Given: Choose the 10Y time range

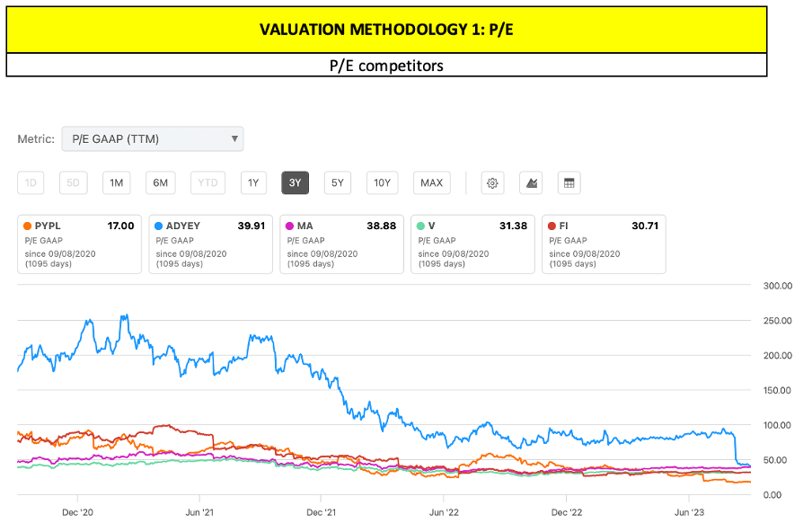Looking at the screenshot, I should 382,183.
